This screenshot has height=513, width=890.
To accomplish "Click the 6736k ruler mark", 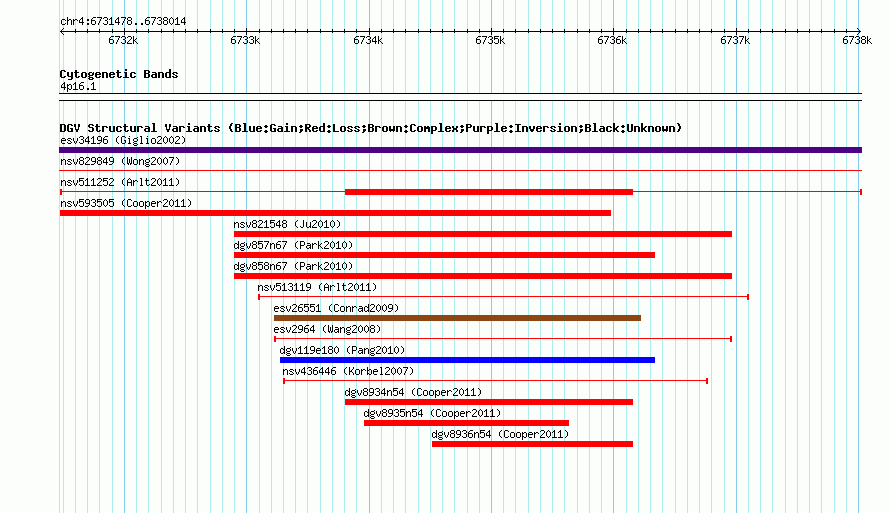I will pyautogui.click(x=612, y=40).
